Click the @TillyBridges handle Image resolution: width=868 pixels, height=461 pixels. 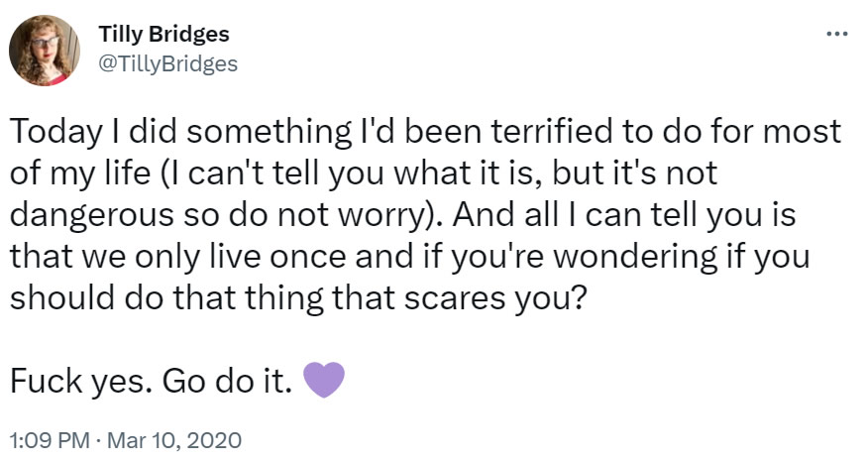click(168, 62)
